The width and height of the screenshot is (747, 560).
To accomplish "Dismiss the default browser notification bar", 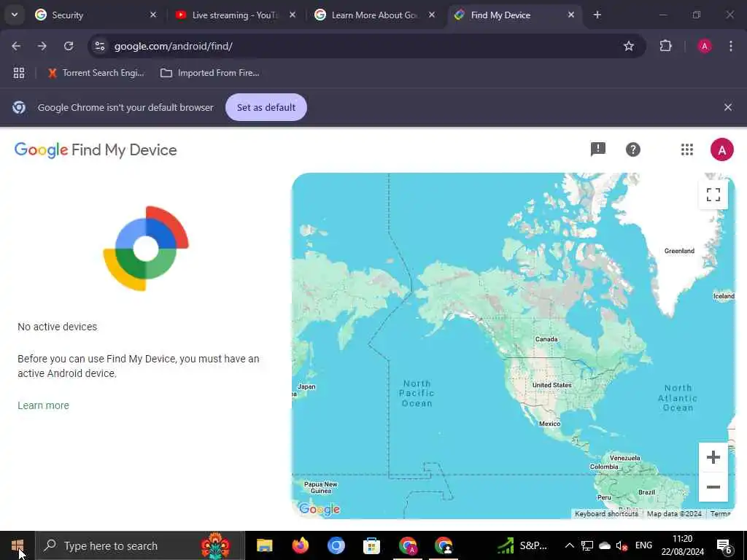I will (x=728, y=107).
